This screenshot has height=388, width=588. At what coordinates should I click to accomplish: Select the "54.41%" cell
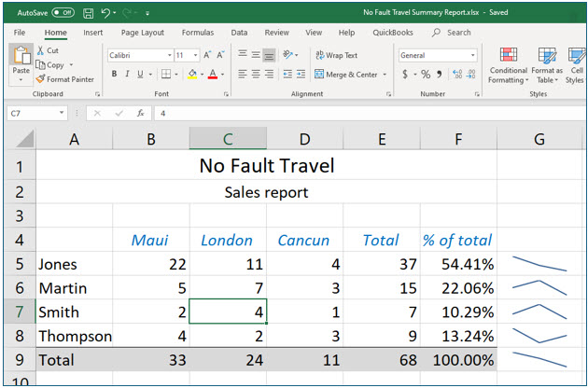(x=458, y=264)
